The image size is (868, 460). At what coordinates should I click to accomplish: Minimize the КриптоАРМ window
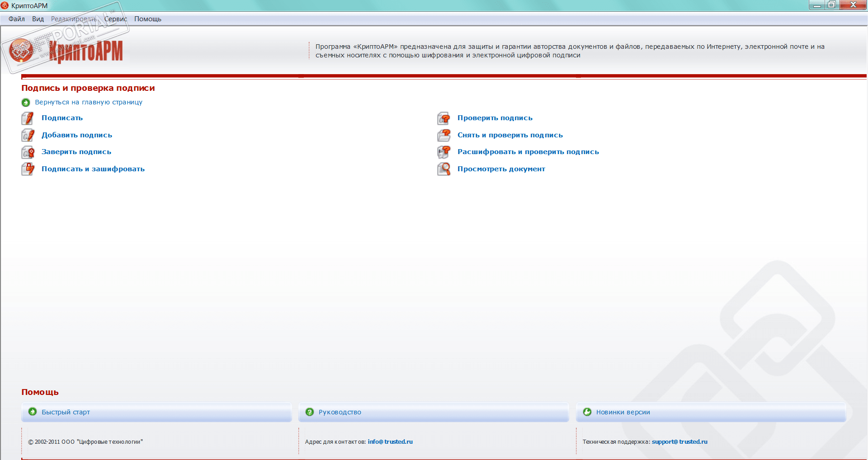(x=817, y=5)
